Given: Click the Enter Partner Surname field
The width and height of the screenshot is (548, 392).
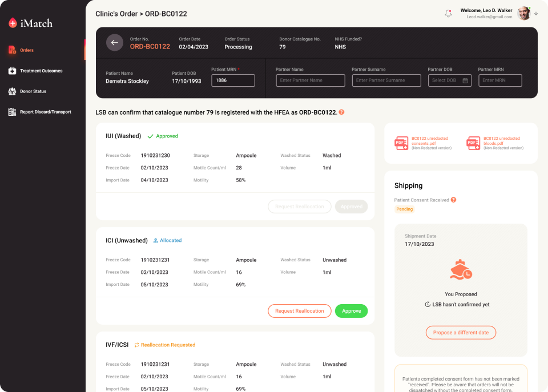Looking at the screenshot, I should [x=386, y=80].
